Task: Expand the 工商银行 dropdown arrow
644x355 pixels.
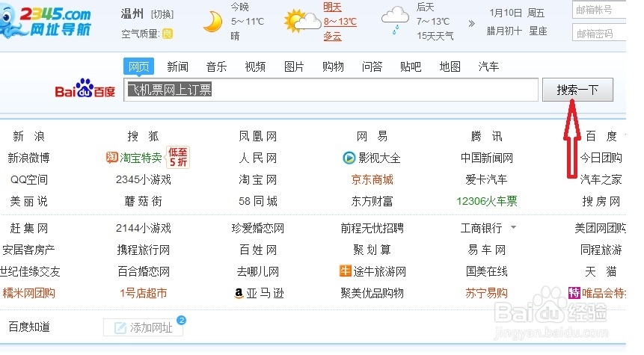Action: point(513,227)
